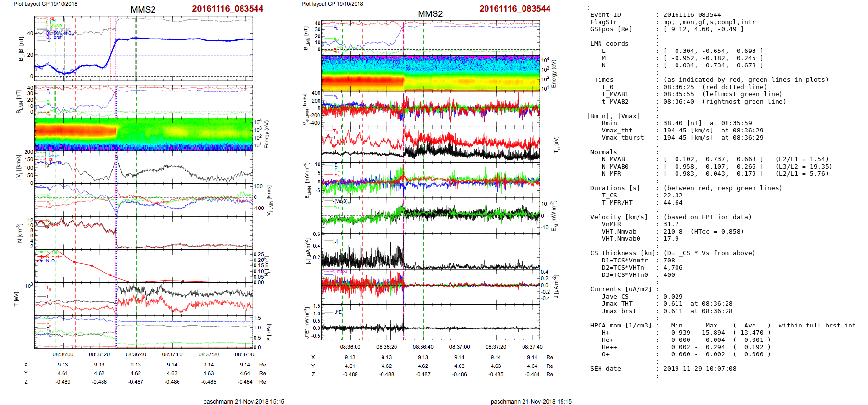Click the T_e [eV] electron temperature panel
Viewport: 868px width, 405px height.
point(472,144)
